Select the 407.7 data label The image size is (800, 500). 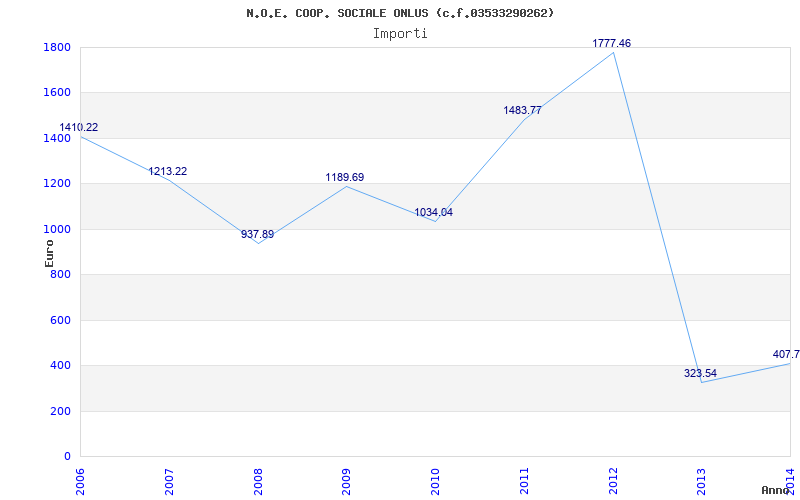click(x=786, y=354)
